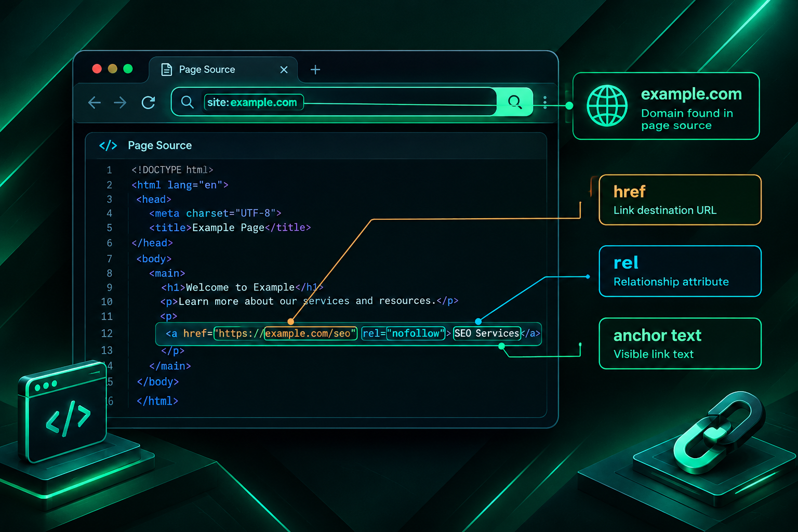The height and width of the screenshot is (532, 798).
Task: Click the document icon on the Page Source tab
Action: click(167, 70)
